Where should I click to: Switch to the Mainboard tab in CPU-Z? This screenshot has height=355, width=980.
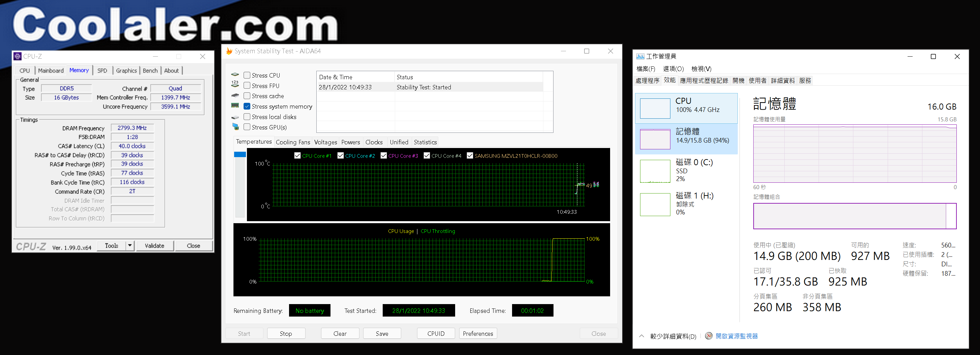[x=51, y=70]
